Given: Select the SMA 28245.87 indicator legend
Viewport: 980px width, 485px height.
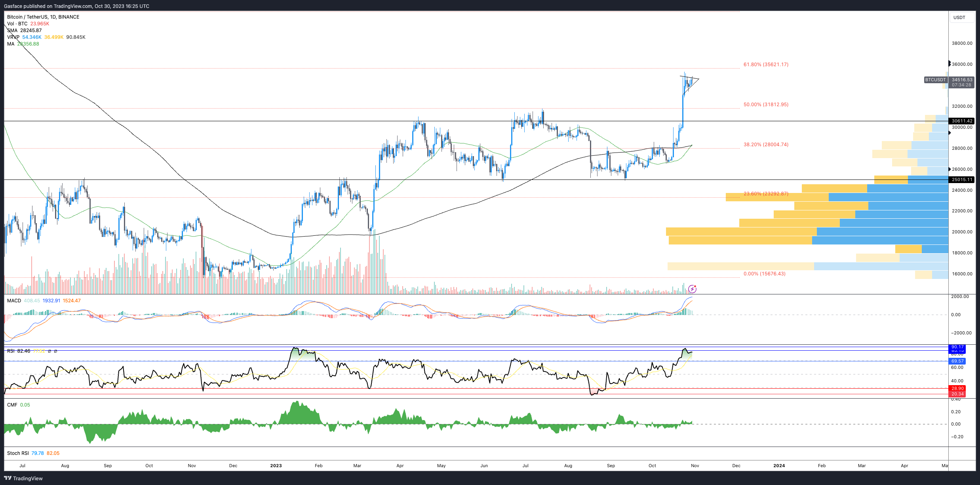Looking at the screenshot, I should pyautogui.click(x=24, y=31).
